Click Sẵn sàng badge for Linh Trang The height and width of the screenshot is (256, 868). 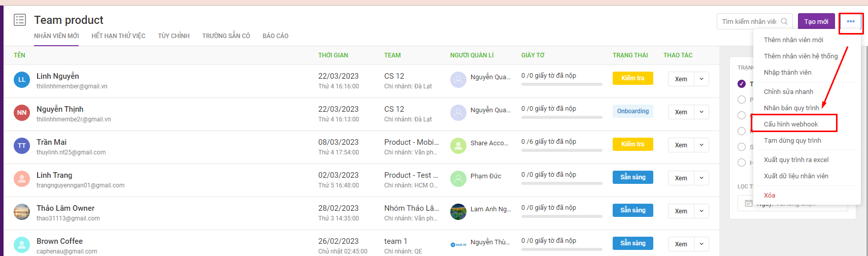(633, 177)
